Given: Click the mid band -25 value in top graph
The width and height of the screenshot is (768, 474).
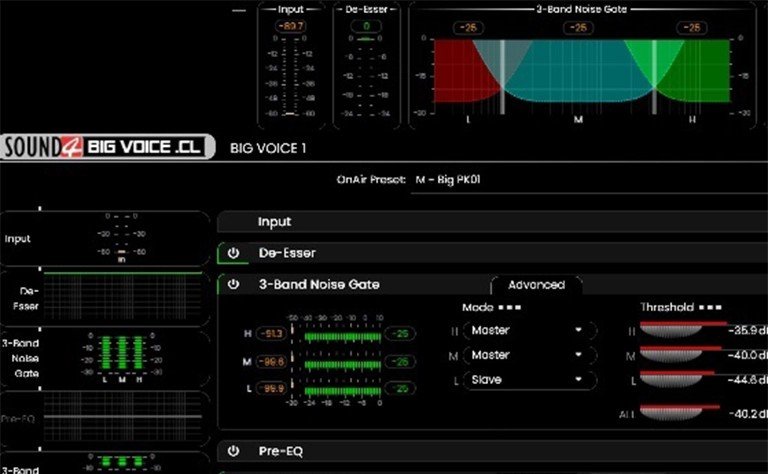Looking at the screenshot, I should click(578, 27).
